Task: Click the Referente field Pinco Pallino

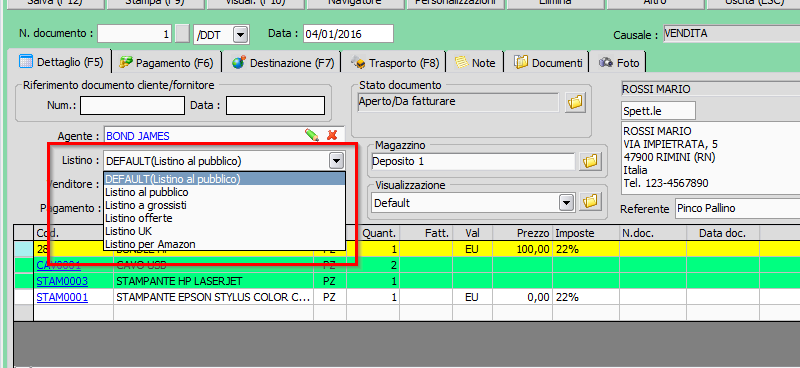Action: 738,209
